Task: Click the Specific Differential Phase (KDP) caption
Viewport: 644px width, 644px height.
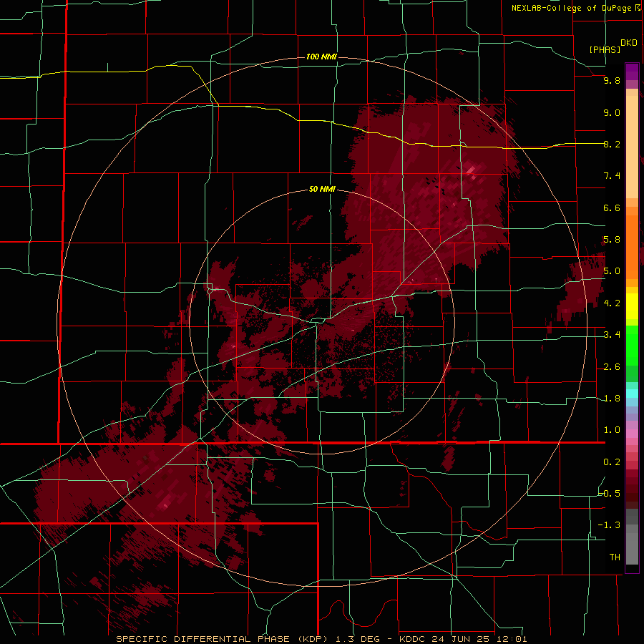Action: tap(223, 639)
